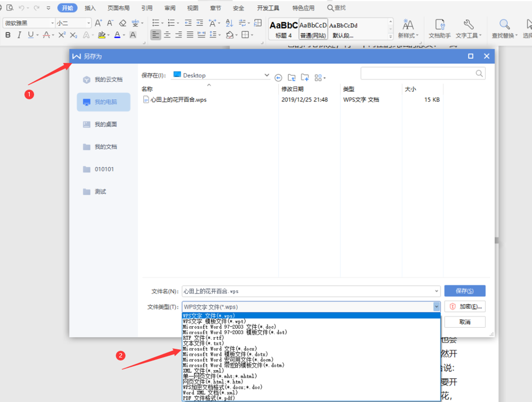
Task: Open the 新样式 new style menu
Action: 408,28
